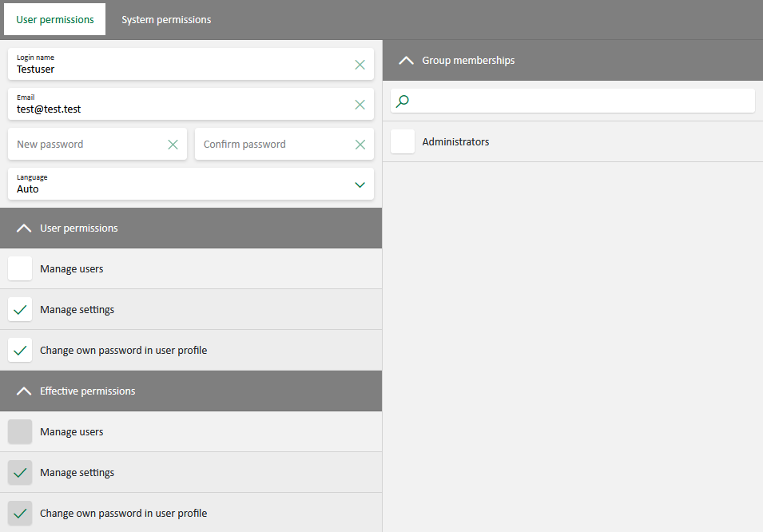Switch to the System permissions tab

coord(166,20)
